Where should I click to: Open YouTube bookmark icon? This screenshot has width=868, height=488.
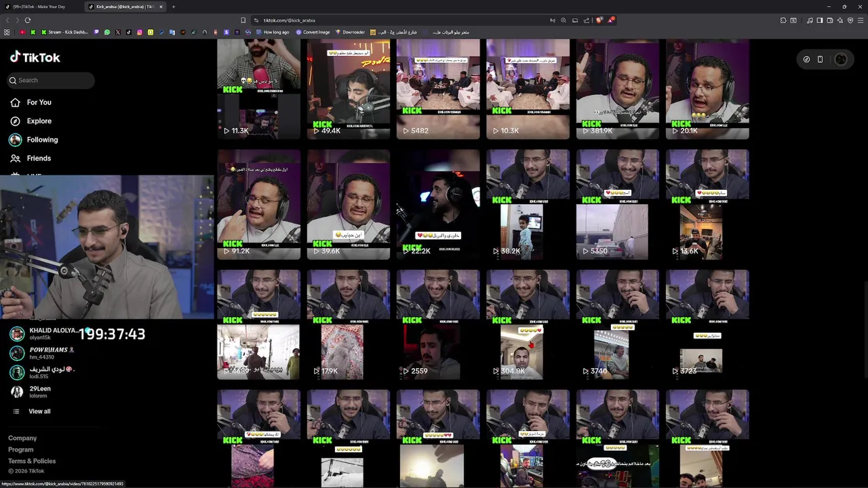coord(22,32)
